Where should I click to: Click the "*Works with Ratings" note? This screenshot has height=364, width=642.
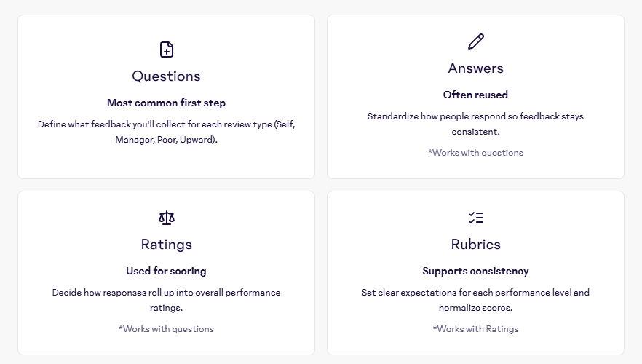click(476, 329)
